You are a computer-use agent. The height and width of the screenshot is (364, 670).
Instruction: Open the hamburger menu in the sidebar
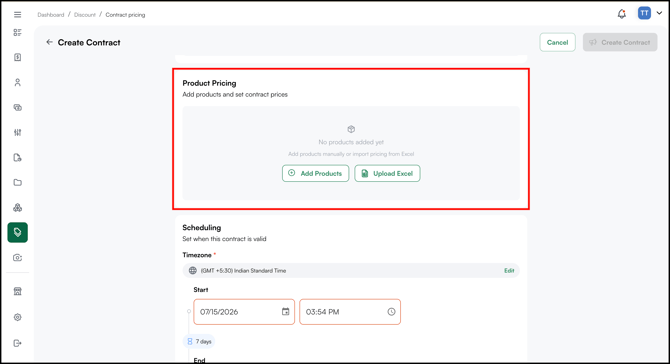pos(18,15)
